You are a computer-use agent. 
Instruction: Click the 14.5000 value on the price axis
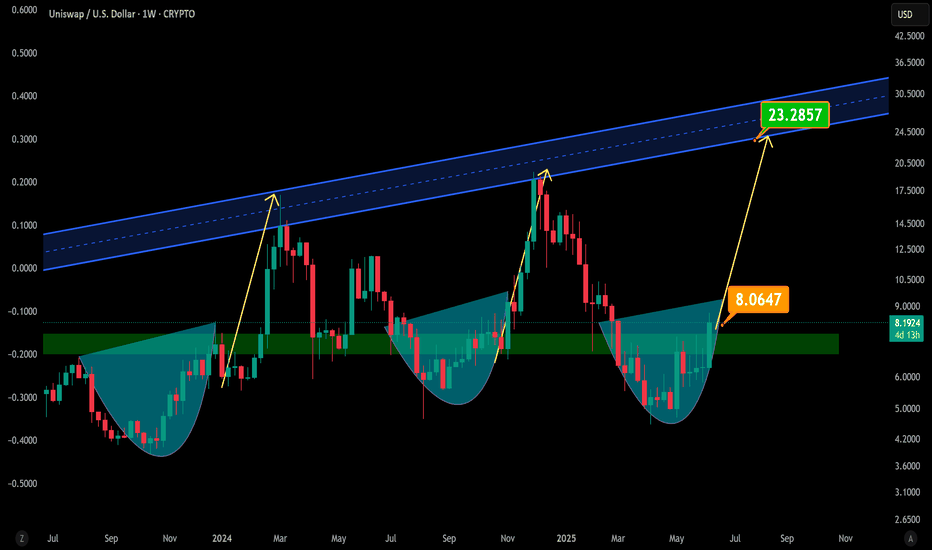[909, 224]
